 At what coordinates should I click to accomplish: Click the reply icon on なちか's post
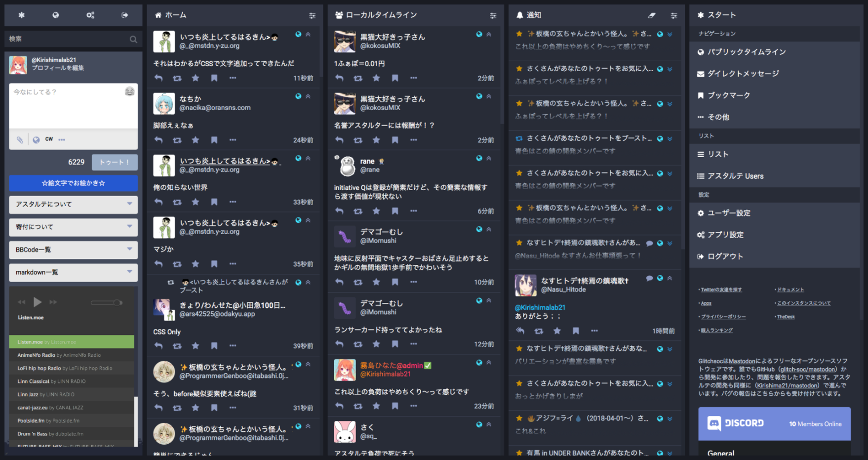click(x=158, y=140)
